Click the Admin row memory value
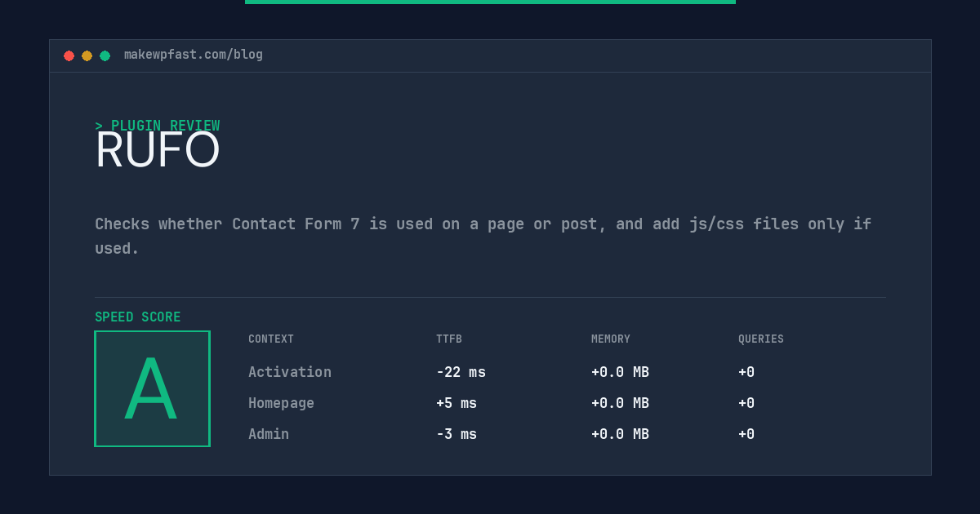 pyautogui.click(x=620, y=434)
